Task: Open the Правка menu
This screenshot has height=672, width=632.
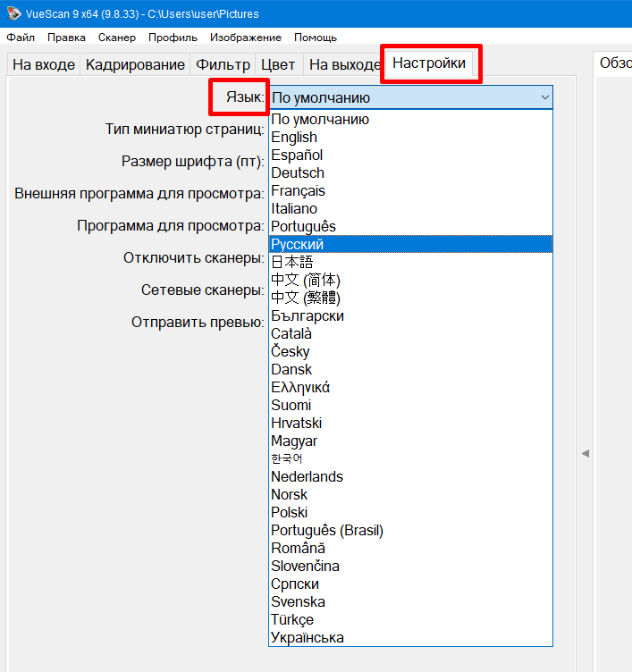Action: (66, 38)
